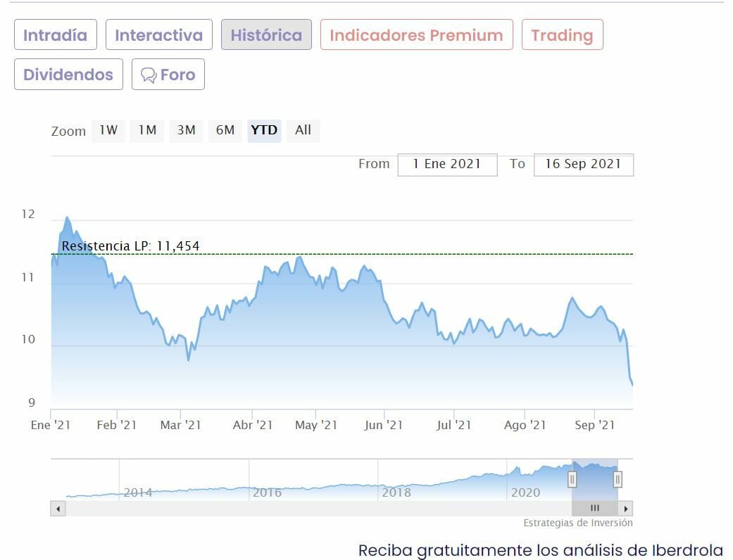Screen dimensions: 733x560
Task: Open the Foro speech bubble icon
Action: coord(149,75)
